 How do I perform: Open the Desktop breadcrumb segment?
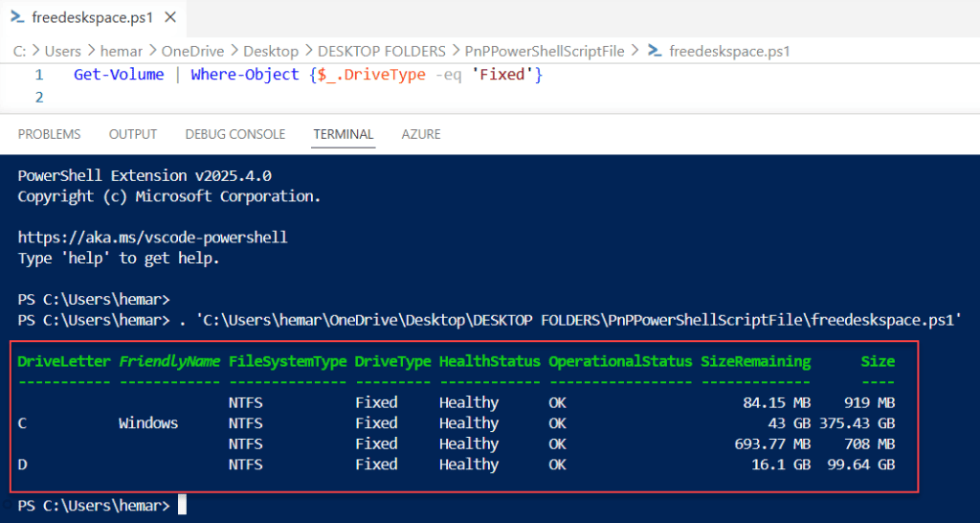(x=270, y=52)
